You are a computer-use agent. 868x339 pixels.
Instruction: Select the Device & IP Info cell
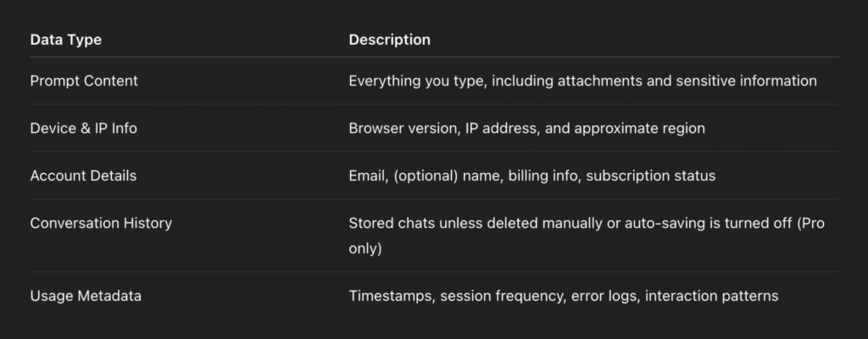pos(84,129)
